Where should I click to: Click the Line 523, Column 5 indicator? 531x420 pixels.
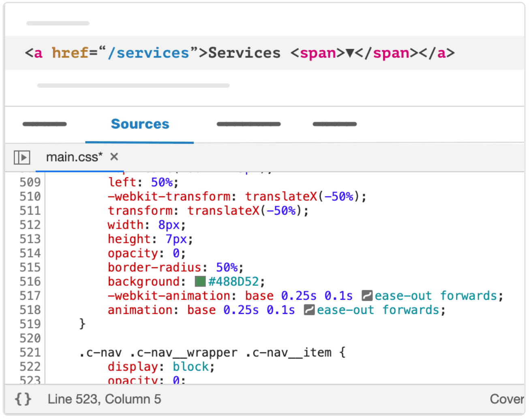104,399
